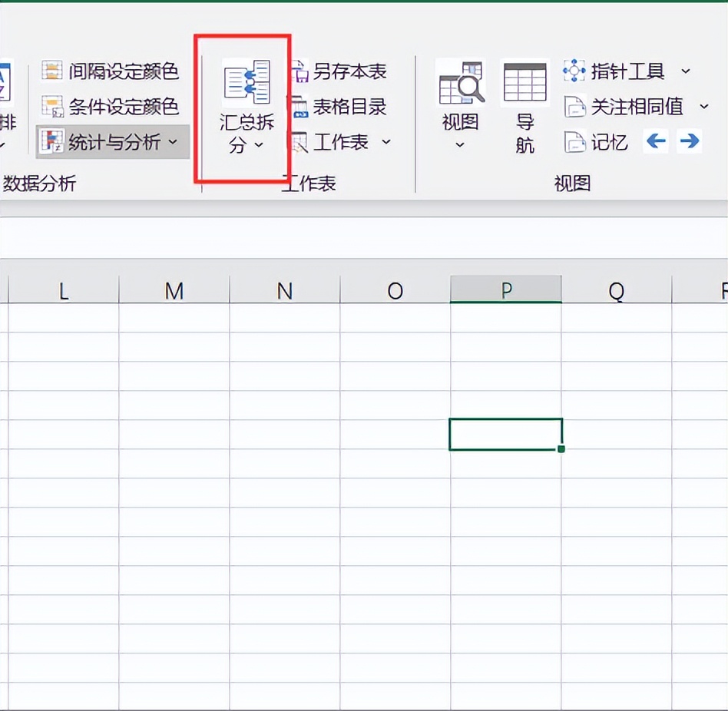Expand the 关注相同值 dropdown arrow
This screenshot has height=711, width=728.
coord(703,107)
